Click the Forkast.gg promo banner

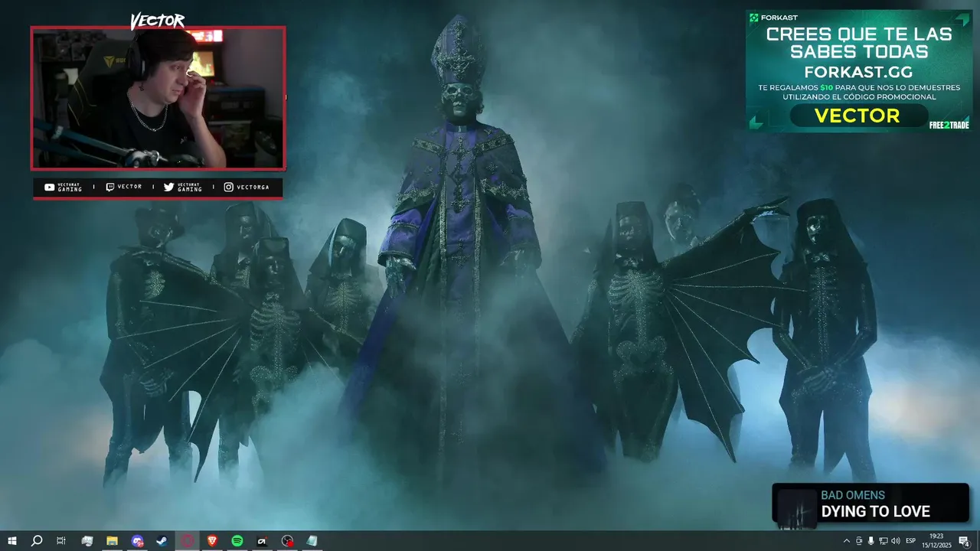[859, 70]
